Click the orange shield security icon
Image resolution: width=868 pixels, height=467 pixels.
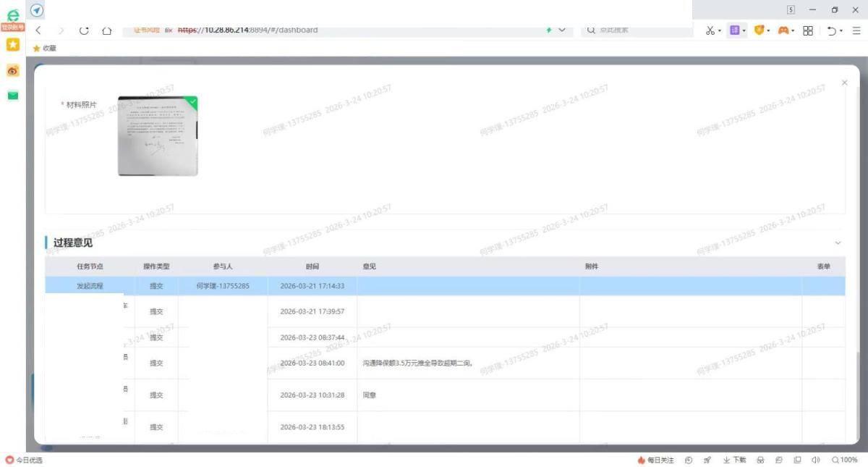pyautogui.click(x=759, y=30)
